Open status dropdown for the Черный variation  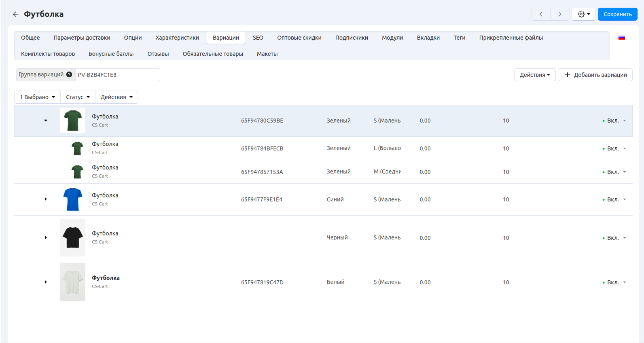coord(615,238)
